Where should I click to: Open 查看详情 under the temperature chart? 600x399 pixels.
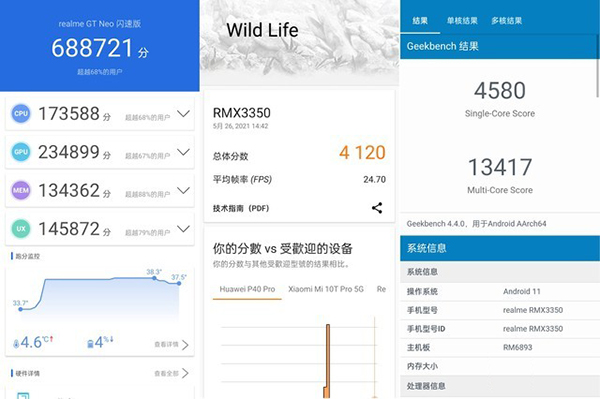(171, 345)
